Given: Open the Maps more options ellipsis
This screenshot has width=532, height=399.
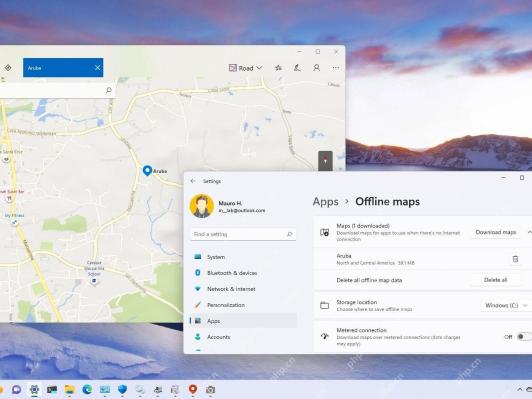Looking at the screenshot, I should click(336, 68).
